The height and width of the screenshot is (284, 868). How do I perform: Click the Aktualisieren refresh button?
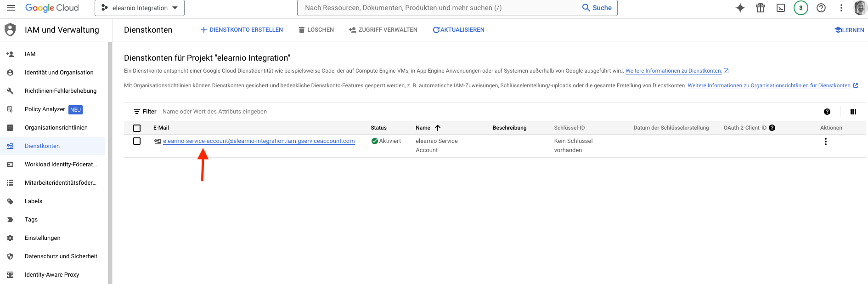click(458, 30)
